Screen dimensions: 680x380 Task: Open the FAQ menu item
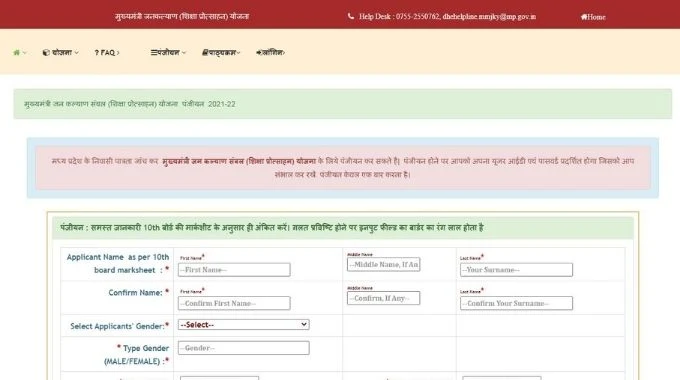[x=107, y=52]
